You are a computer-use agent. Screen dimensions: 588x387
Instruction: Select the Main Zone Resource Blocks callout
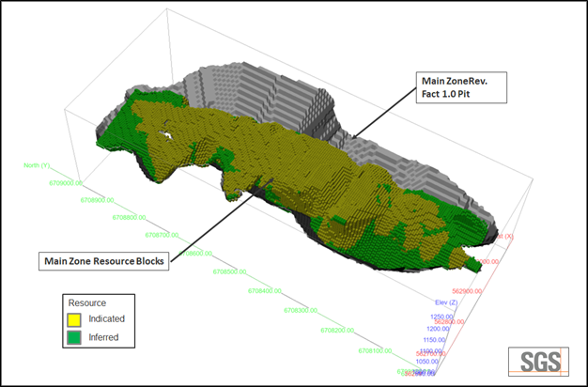(102, 260)
